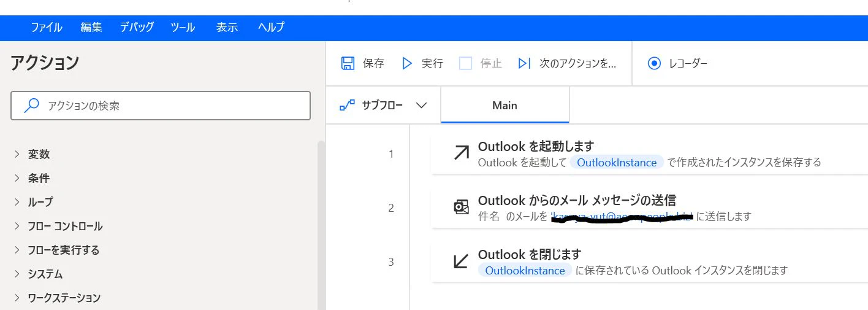Select the Outlook を起動します action title

coord(536,146)
